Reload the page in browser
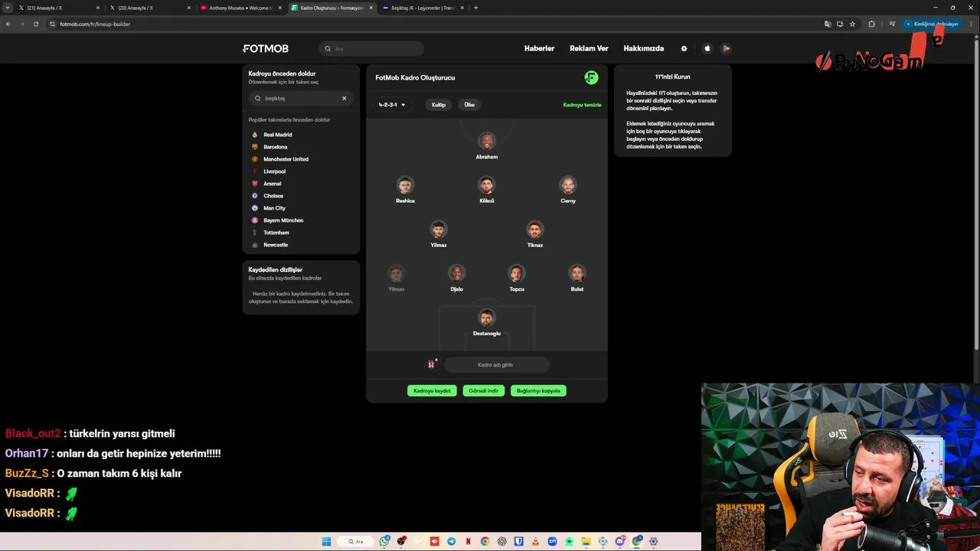The width and height of the screenshot is (980, 551). (35, 24)
